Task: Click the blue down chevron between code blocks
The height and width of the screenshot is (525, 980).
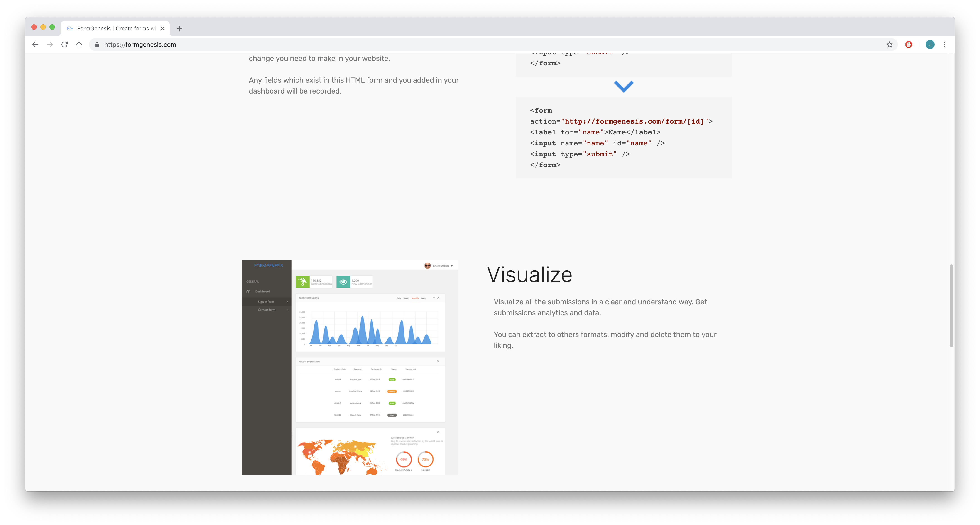Action: click(x=624, y=87)
